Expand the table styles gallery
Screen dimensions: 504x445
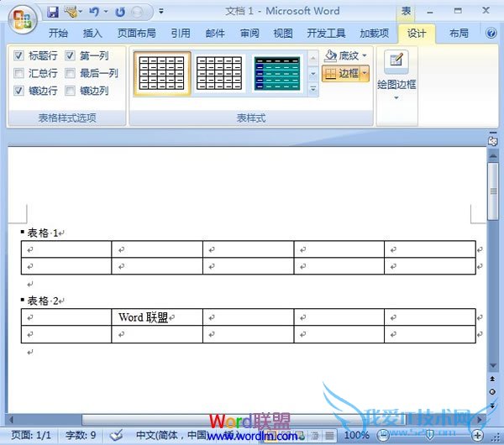pyautogui.click(x=313, y=89)
